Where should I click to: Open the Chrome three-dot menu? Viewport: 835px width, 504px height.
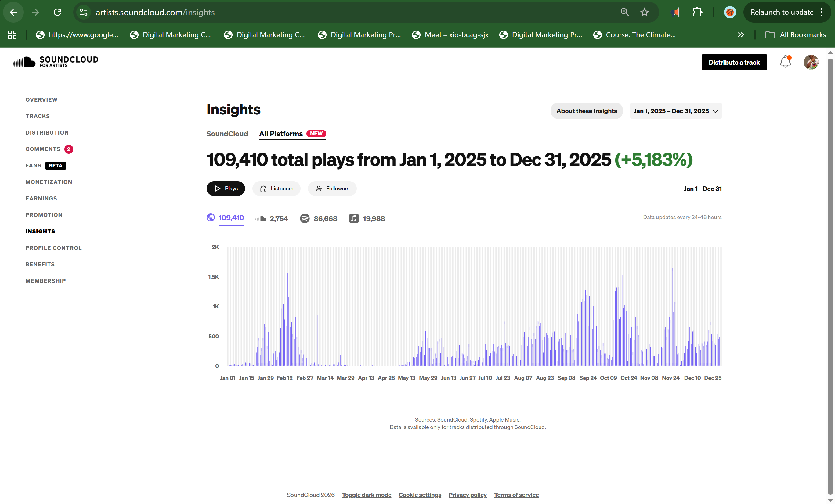[821, 12]
